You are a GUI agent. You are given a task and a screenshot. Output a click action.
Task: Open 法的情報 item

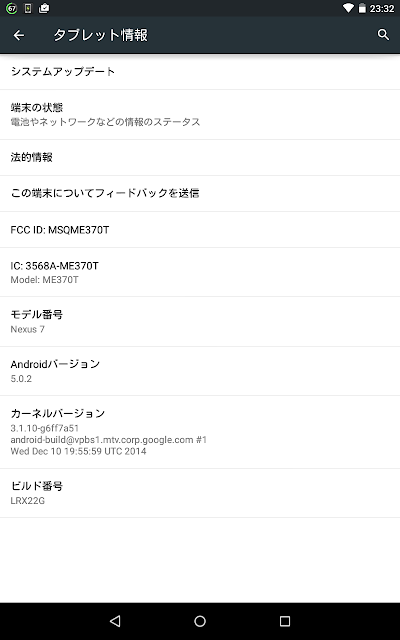200,158
